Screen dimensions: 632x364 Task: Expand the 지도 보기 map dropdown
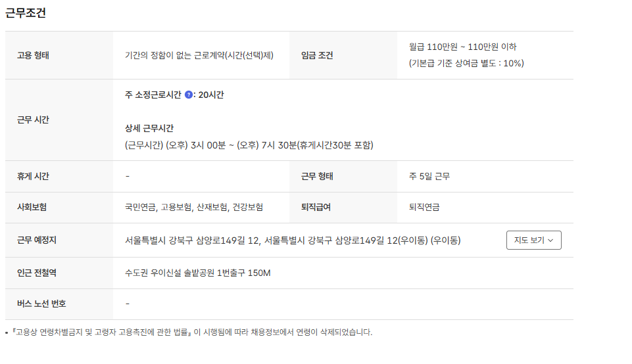coord(533,240)
